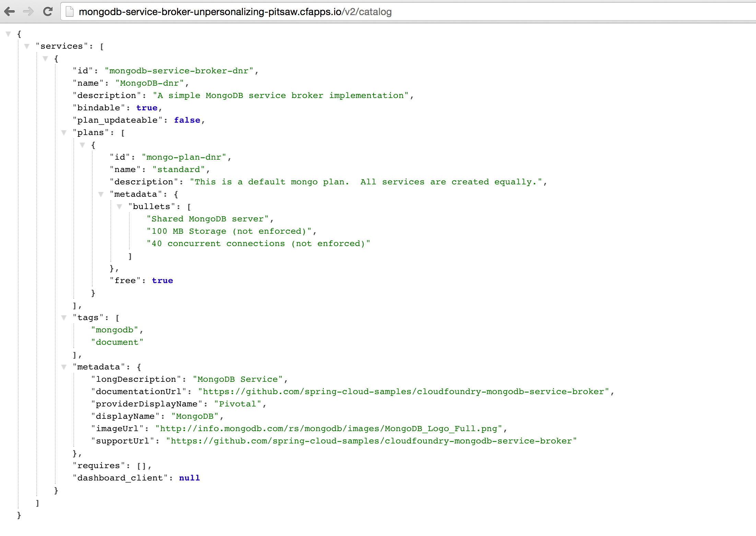
Task: Click the "dashboard_client" key label
Action: point(120,478)
